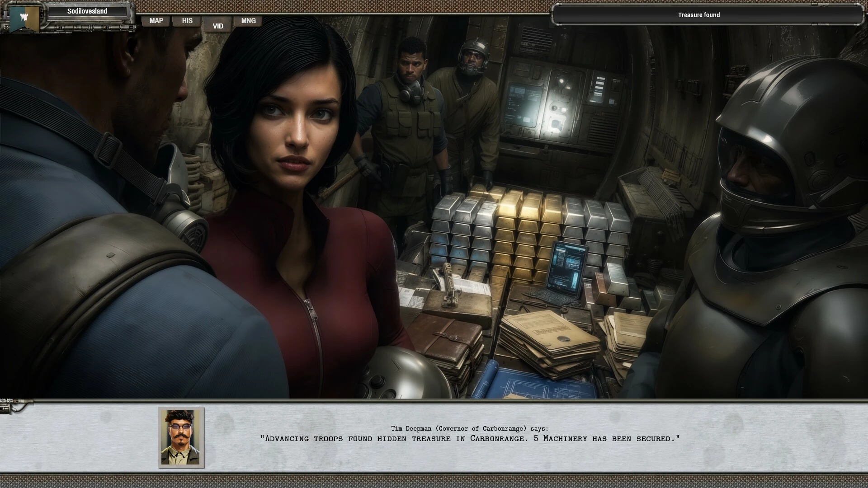Click the Treasure found title bar
868x488 pixels.
point(698,15)
